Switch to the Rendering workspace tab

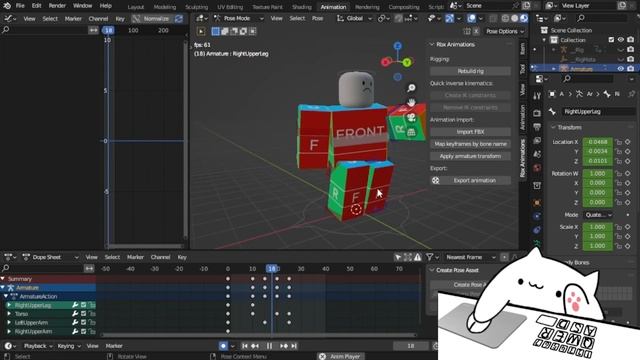point(367,7)
